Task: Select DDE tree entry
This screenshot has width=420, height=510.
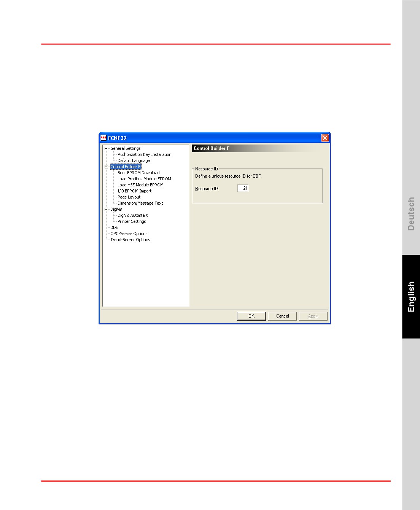Action: point(114,228)
